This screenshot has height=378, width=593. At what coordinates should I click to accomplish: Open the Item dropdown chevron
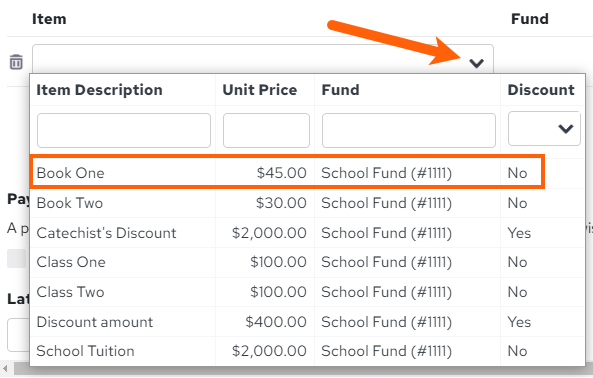(476, 63)
